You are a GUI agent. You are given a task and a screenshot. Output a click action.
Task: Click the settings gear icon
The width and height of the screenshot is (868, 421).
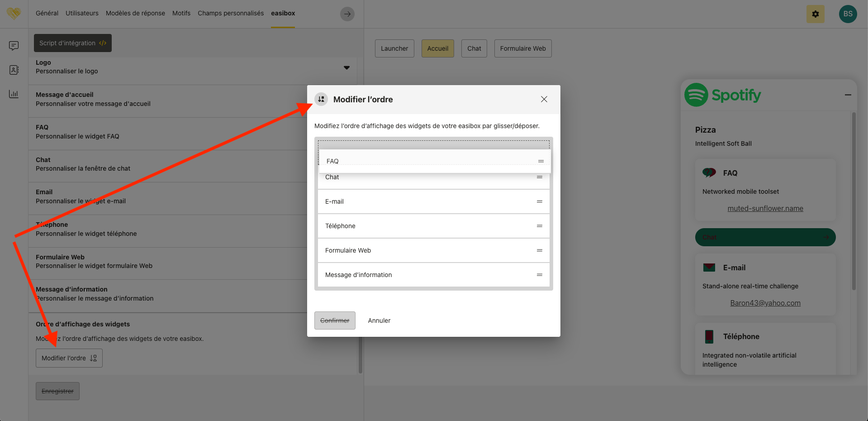tap(815, 14)
